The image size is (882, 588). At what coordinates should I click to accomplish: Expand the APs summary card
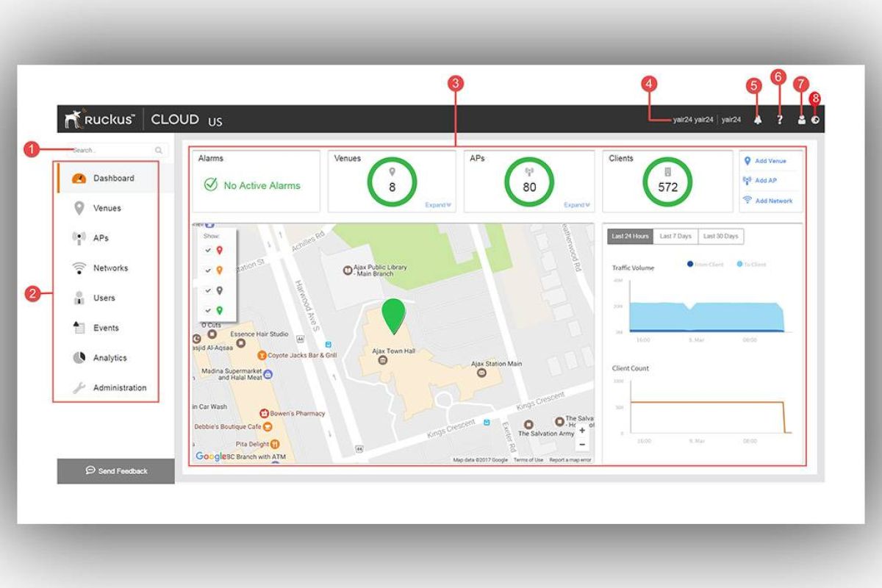577,205
